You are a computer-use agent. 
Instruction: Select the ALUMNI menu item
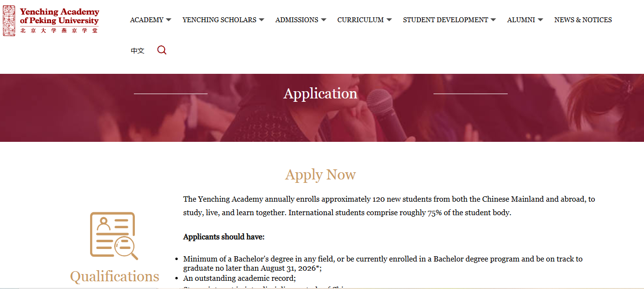pyautogui.click(x=521, y=20)
